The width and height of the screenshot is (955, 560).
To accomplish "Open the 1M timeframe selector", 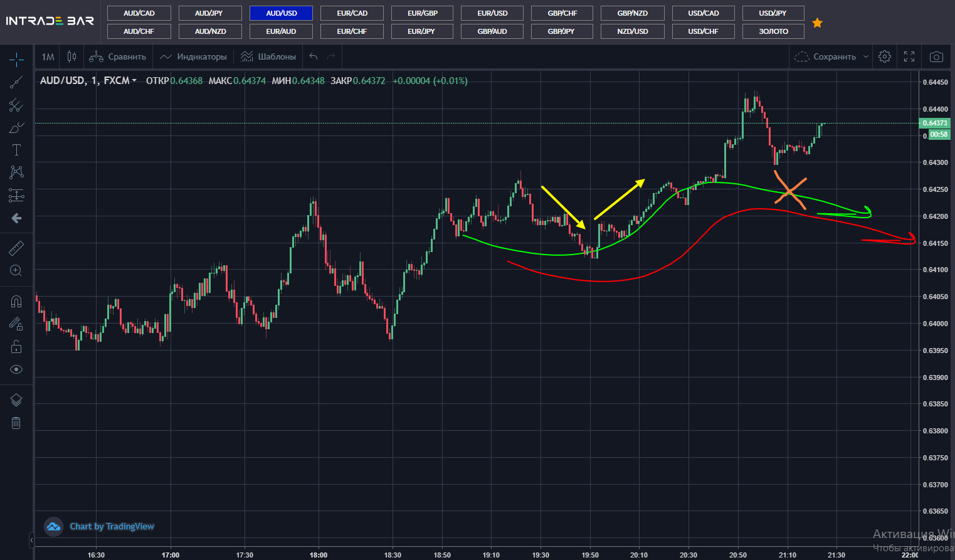I will 48,56.
